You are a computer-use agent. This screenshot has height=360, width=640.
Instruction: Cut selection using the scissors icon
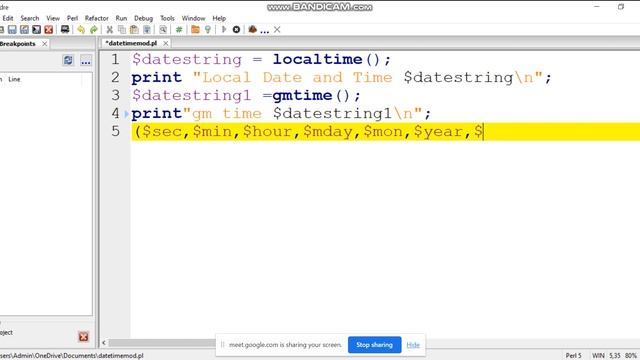click(109, 29)
